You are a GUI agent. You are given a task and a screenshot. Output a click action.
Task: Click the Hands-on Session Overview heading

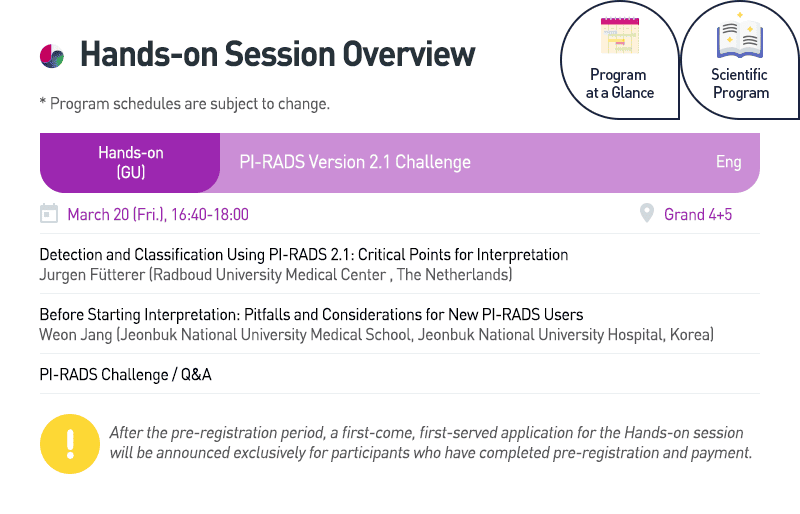click(277, 54)
